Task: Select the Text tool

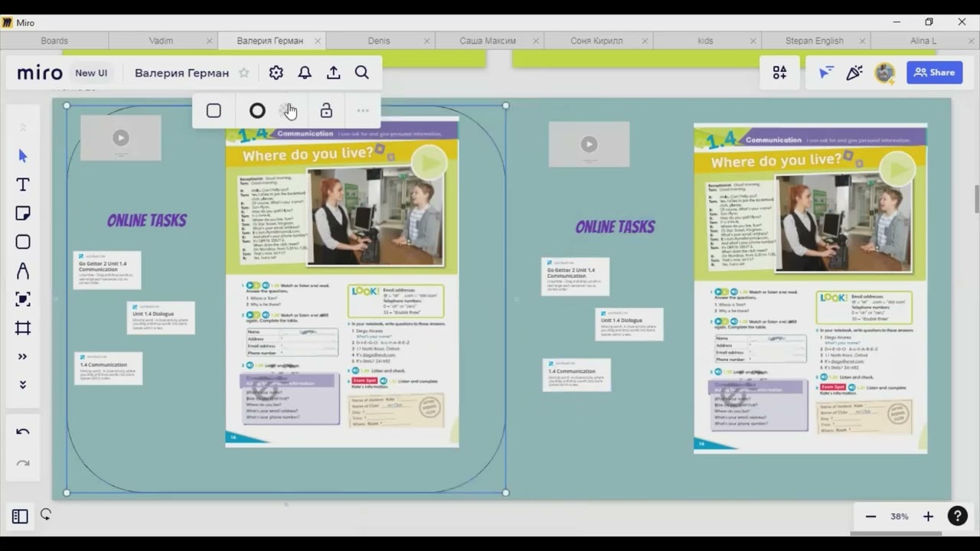Action: 23,184
